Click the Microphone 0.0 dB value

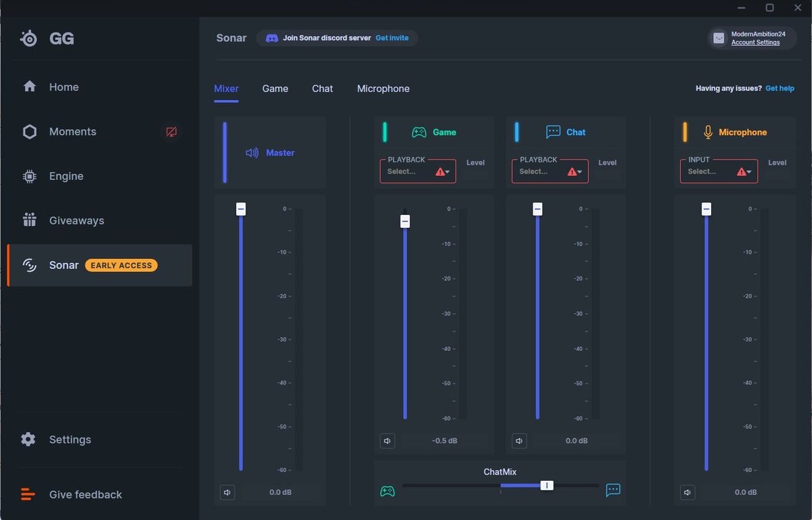point(746,492)
